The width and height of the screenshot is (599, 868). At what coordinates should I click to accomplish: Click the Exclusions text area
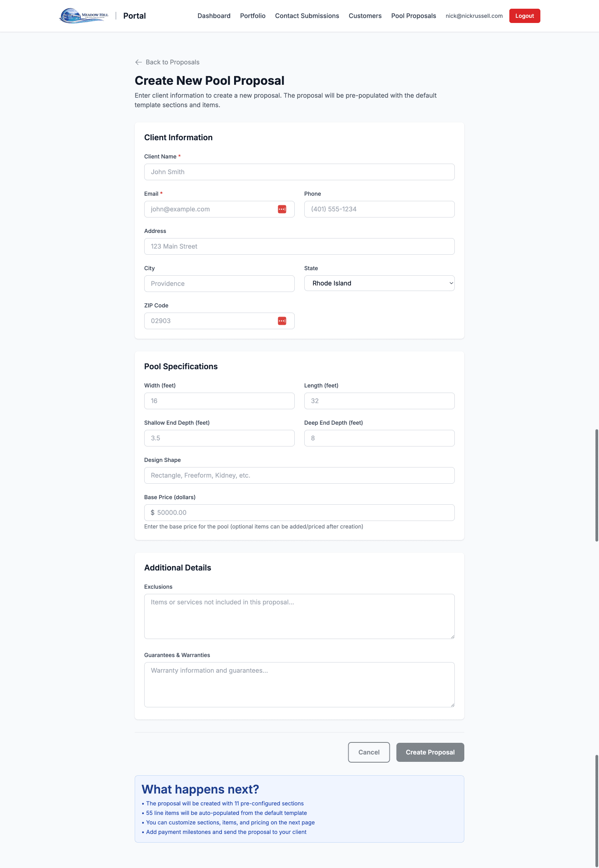(x=299, y=616)
